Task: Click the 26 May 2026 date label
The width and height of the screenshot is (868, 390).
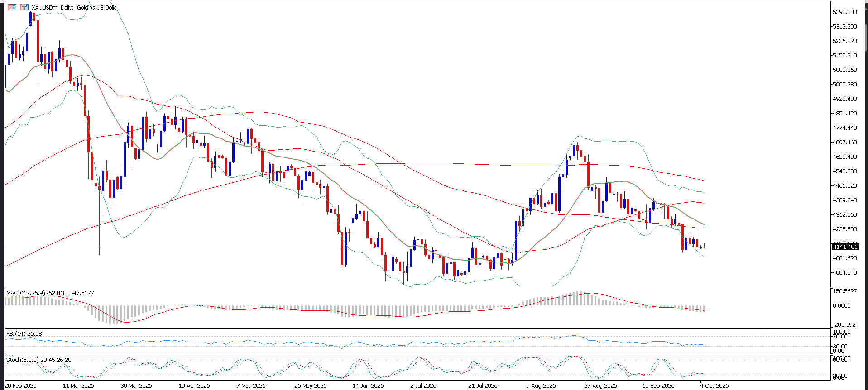Action: [x=310, y=386]
